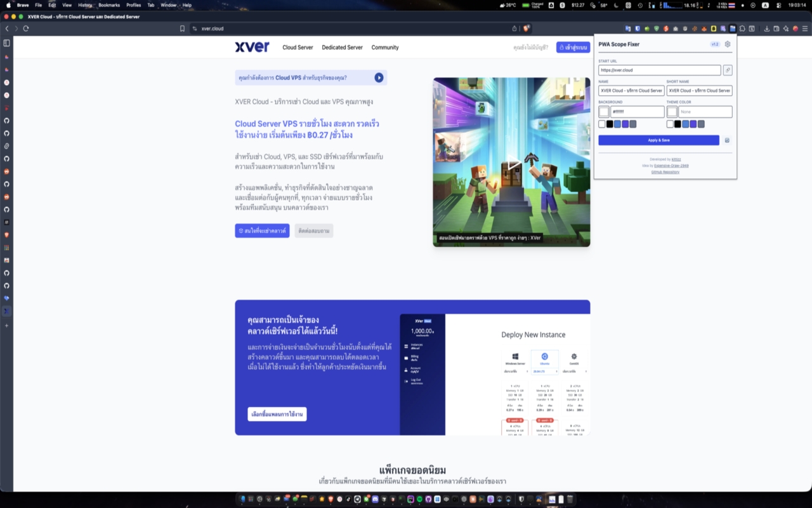Screen dimensions: 812x508
Task: Open the Leo AI sparkle icon
Action: 785,29
